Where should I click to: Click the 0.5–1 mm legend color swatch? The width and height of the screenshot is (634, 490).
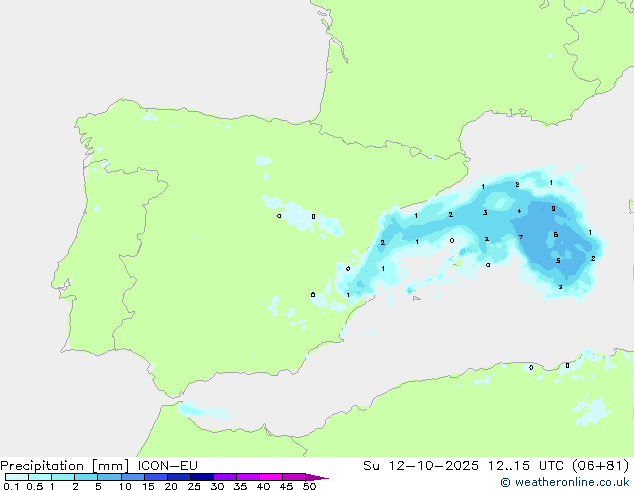tap(40, 477)
